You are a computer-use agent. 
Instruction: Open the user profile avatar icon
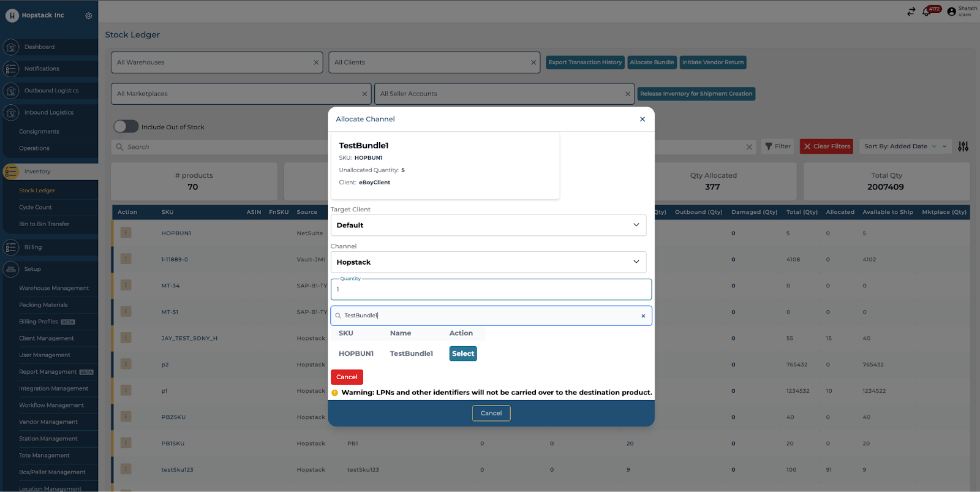951,12
